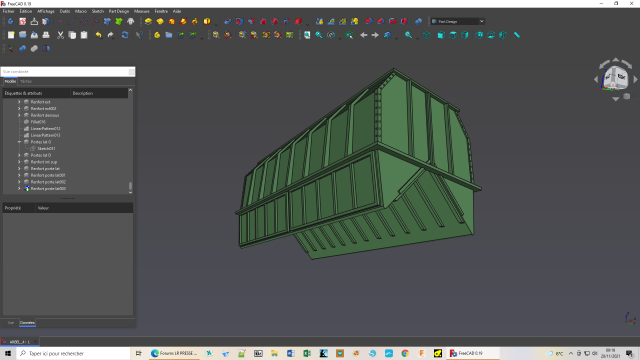Click the Windows search box in taskbar

point(73,353)
